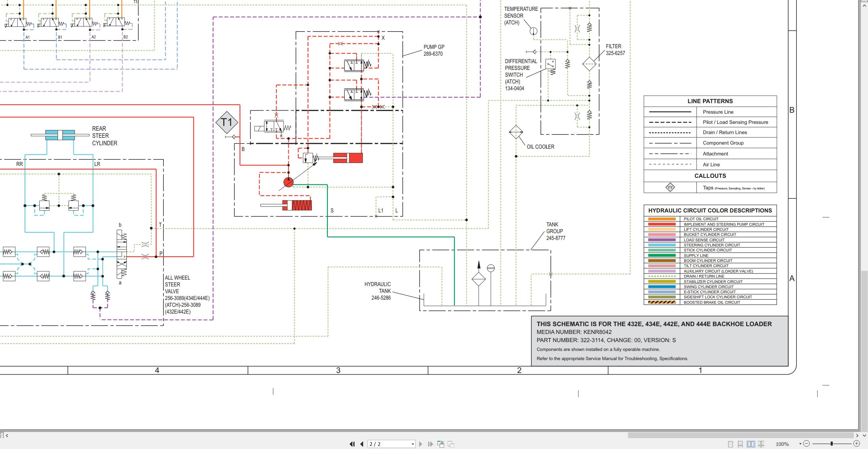Go to the next page
The image size is (868, 449).
click(421, 444)
